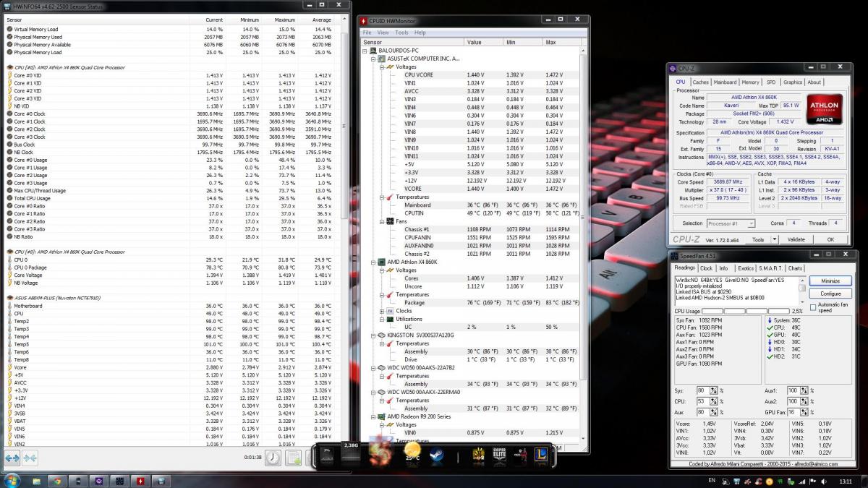Click the Utilizations icon in HWMonitor

tap(391, 319)
